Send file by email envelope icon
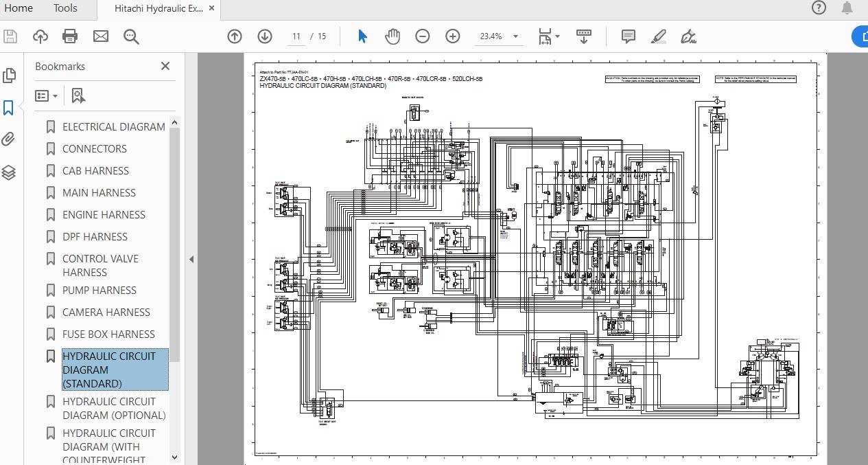This screenshot has width=868, height=465. click(101, 36)
